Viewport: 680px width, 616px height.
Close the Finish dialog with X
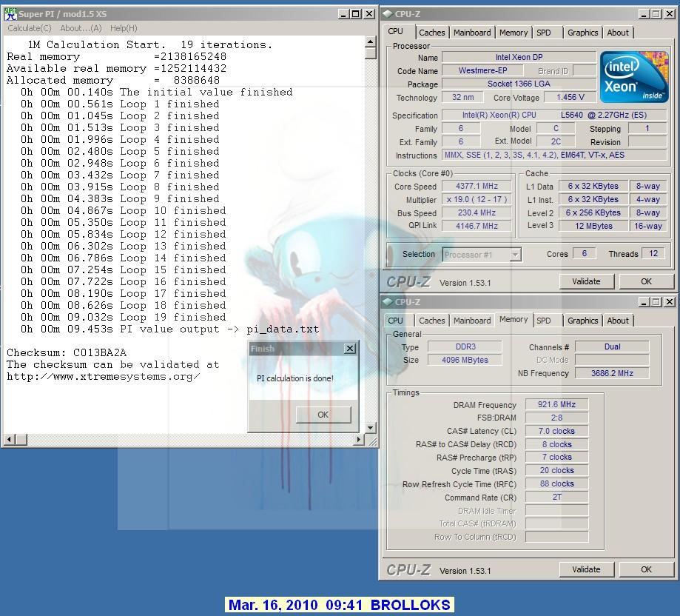click(350, 348)
